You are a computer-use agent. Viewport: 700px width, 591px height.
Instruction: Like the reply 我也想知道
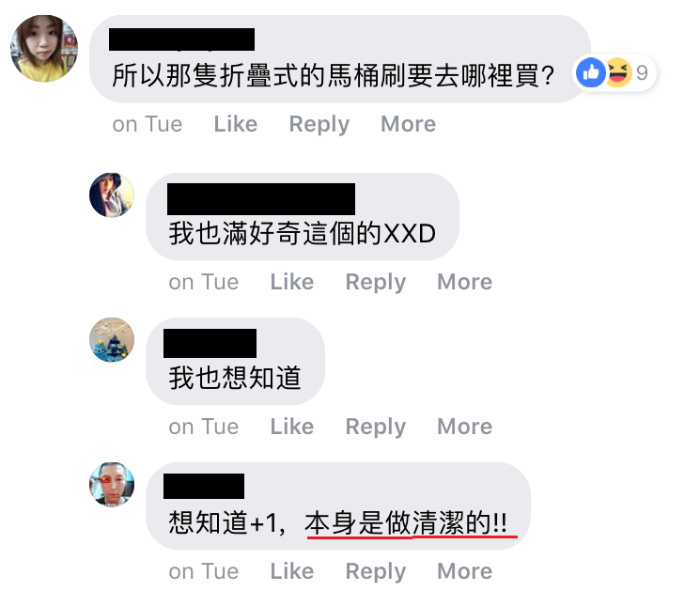pyautogui.click(x=292, y=427)
